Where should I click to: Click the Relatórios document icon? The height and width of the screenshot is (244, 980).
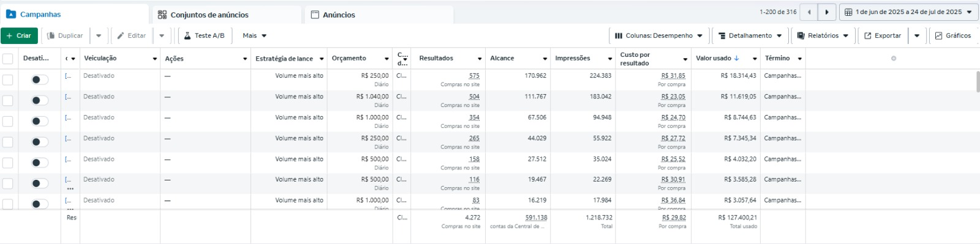(801, 35)
